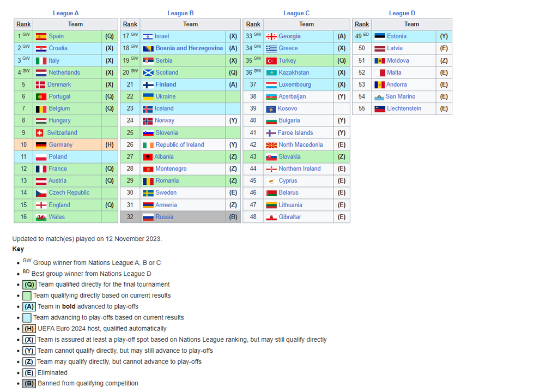Screen dimensions: 558x392
Task: Click the Turkey flag icon
Action: point(271,61)
